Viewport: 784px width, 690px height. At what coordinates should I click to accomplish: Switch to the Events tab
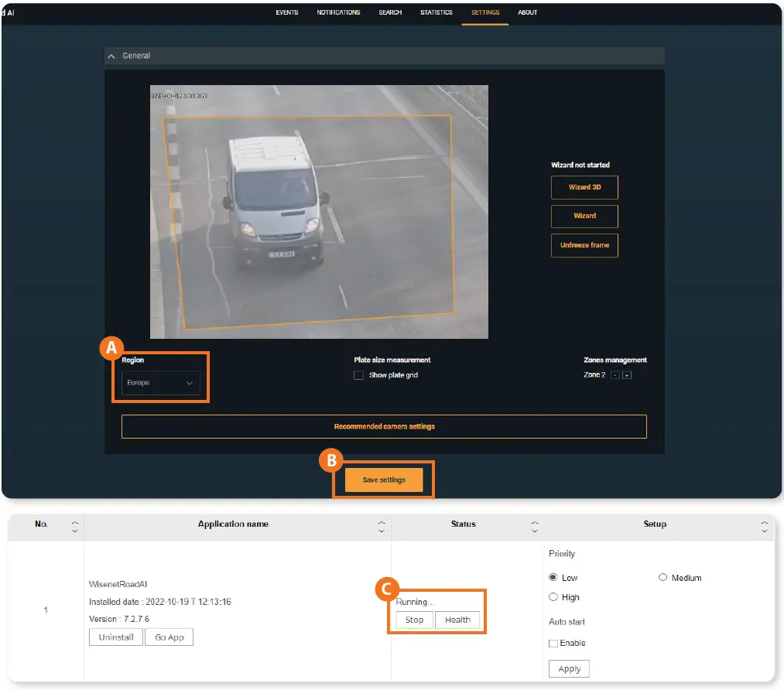tap(286, 12)
